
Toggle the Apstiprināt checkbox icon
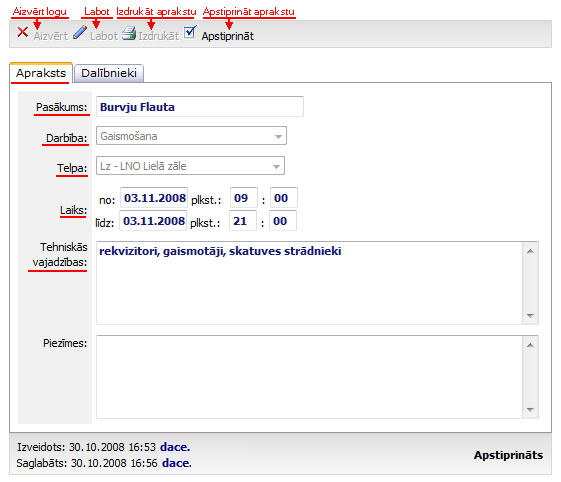pyautogui.click(x=190, y=32)
